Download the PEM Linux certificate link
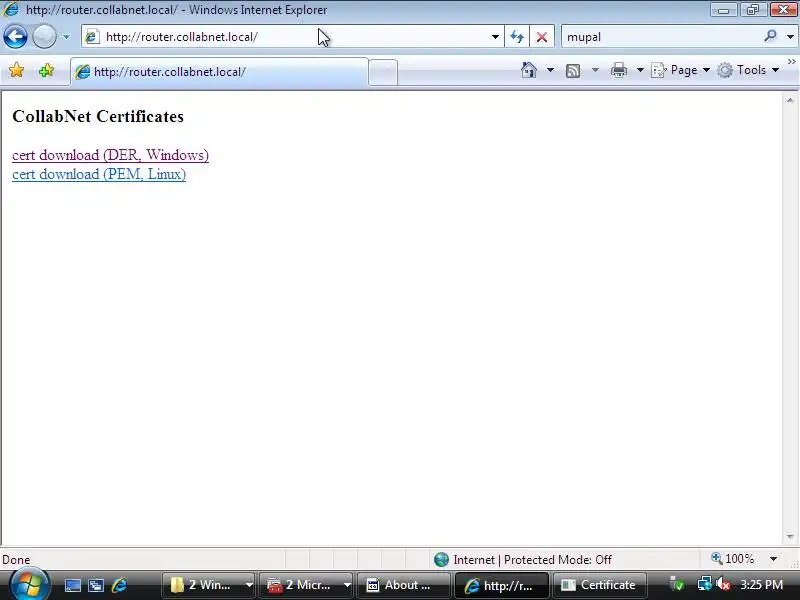Screen dimensions: 800x600 click(99, 174)
